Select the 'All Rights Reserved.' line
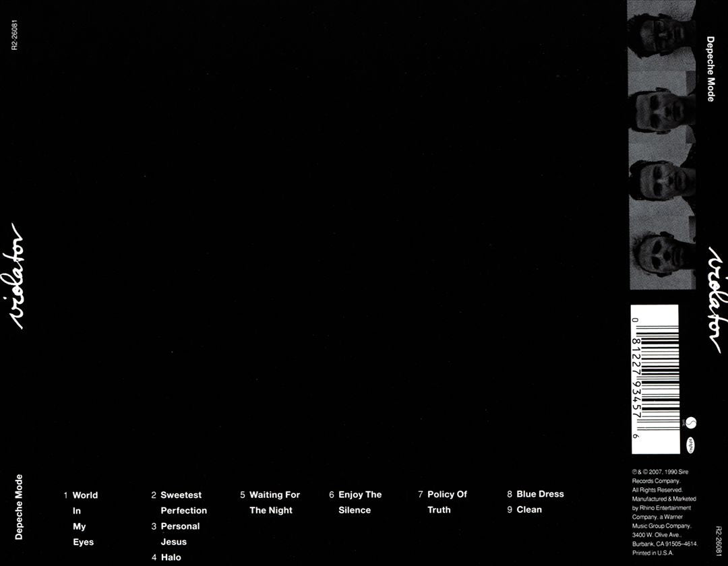728x566 pixels. pos(657,490)
